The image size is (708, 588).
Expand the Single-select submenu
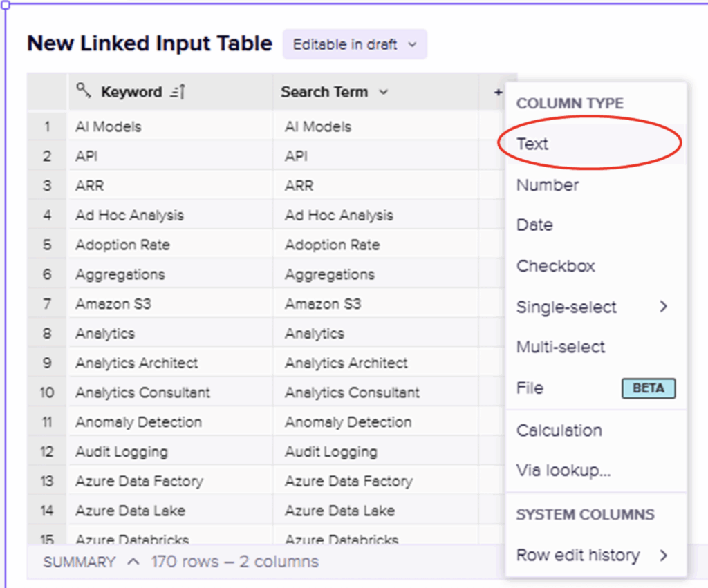662,307
